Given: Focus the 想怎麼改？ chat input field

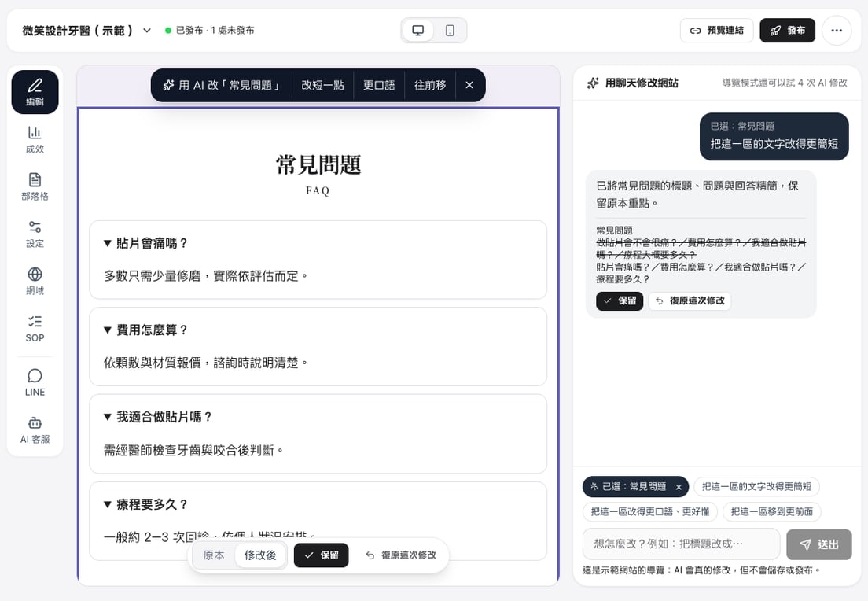Looking at the screenshot, I should pos(681,544).
